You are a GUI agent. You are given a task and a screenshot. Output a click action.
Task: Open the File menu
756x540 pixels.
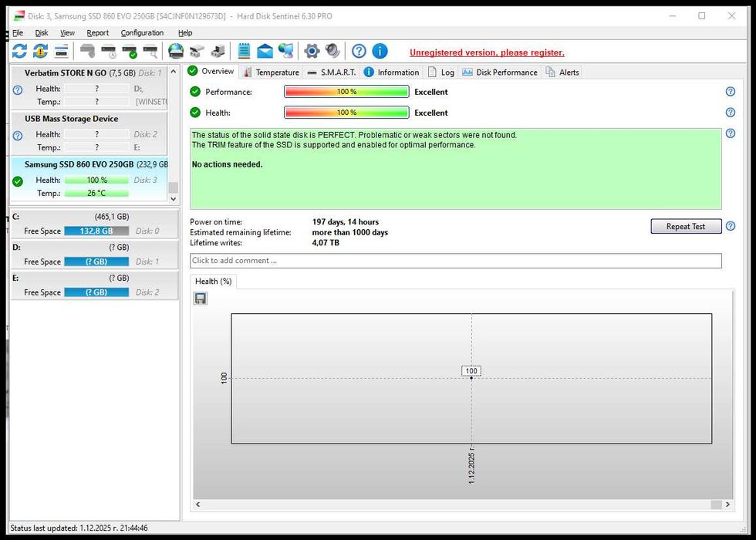tap(17, 32)
